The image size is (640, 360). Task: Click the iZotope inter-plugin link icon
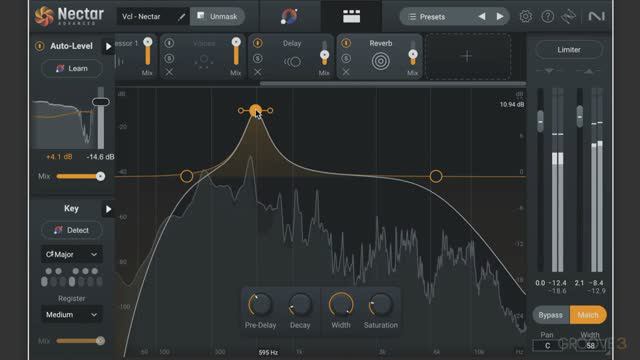pos(569,16)
